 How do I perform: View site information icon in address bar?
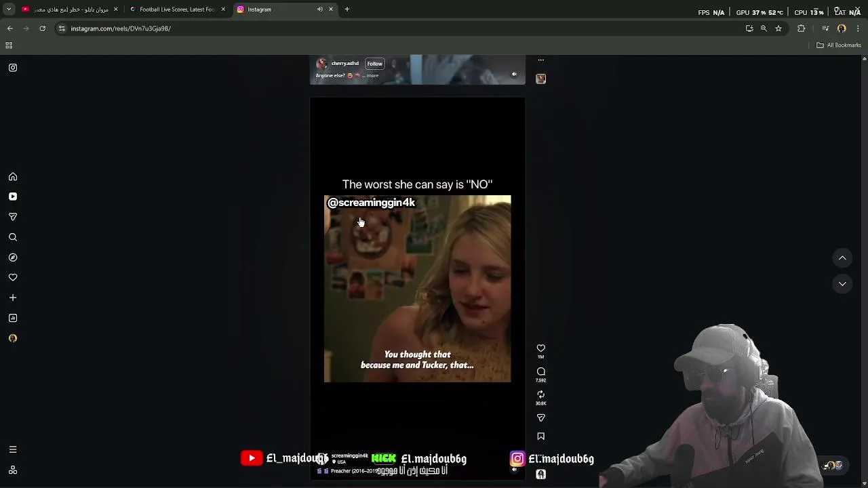click(62, 28)
